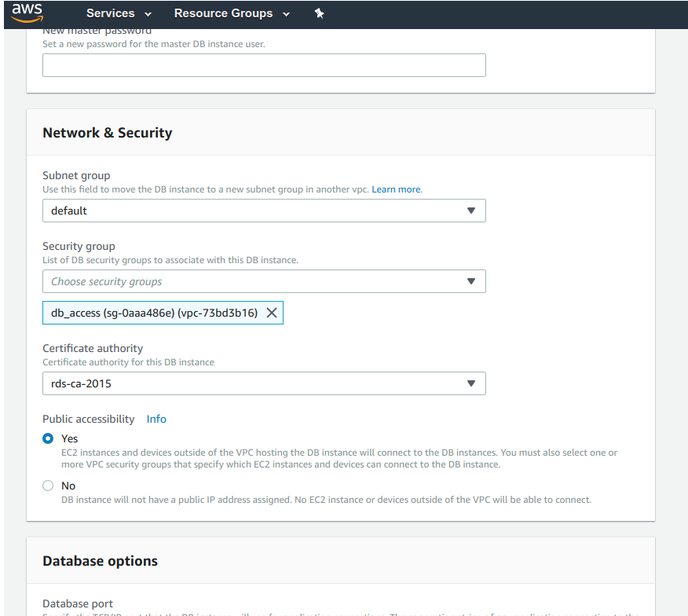Image resolution: width=688 pixels, height=616 pixels.
Task: Remove the db_access security group tag
Action: pyautogui.click(x=272, y=312)
